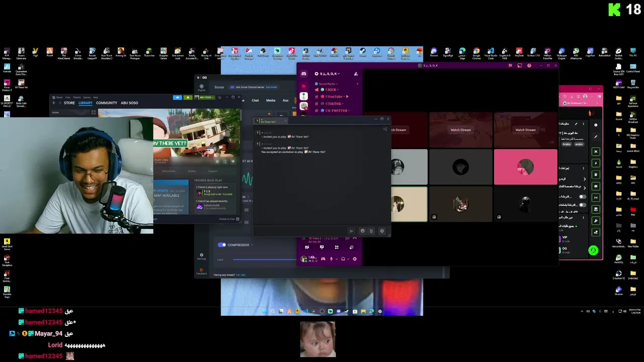
Task: Select pink user tile in Discord call
Action: [525, 167]
